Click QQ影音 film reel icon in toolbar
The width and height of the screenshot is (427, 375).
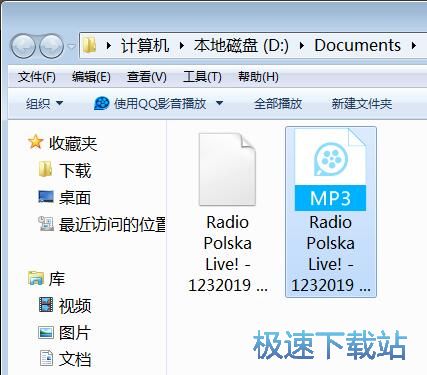coord(102,103)
